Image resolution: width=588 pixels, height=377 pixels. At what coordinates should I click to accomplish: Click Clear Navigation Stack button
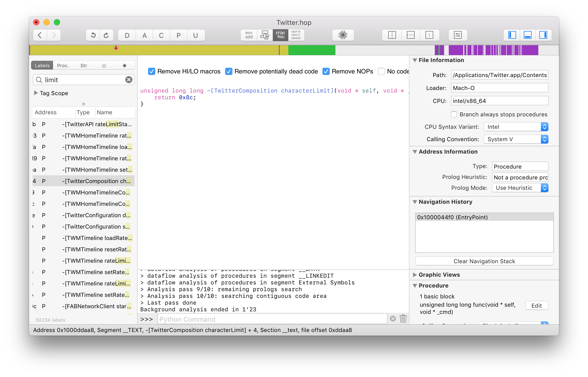point(484,261)
